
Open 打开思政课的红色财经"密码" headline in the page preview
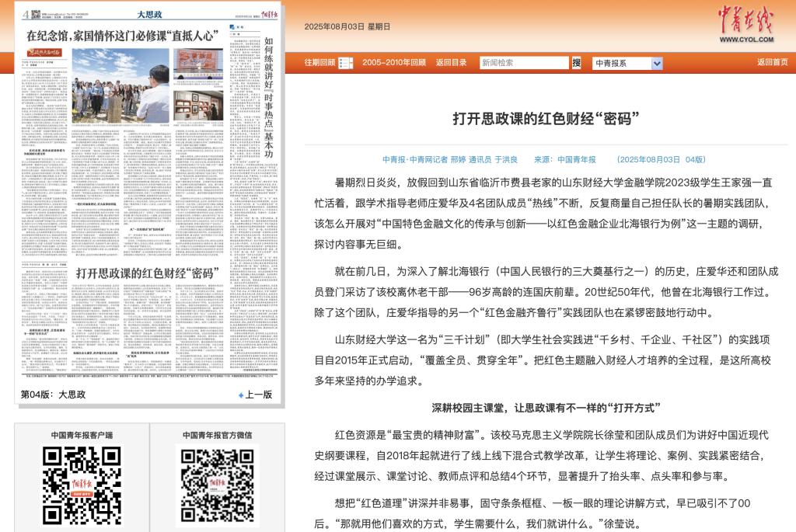147,273
